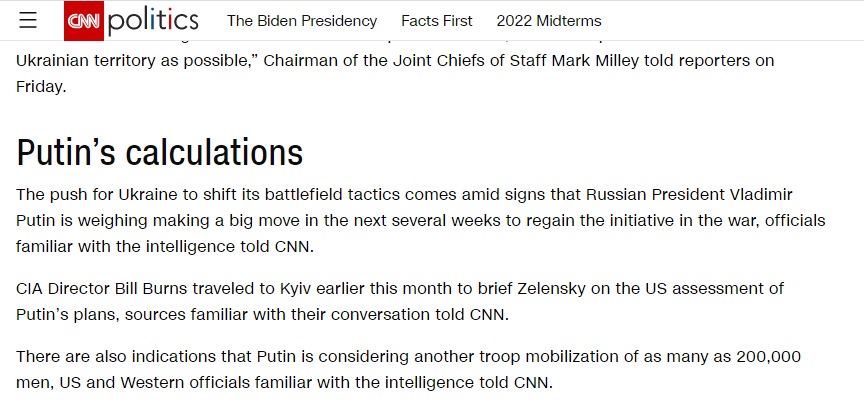This screenshot has height=420, width=864.
Task: Open the 2022 Midterms section
Action: point(549,21)
